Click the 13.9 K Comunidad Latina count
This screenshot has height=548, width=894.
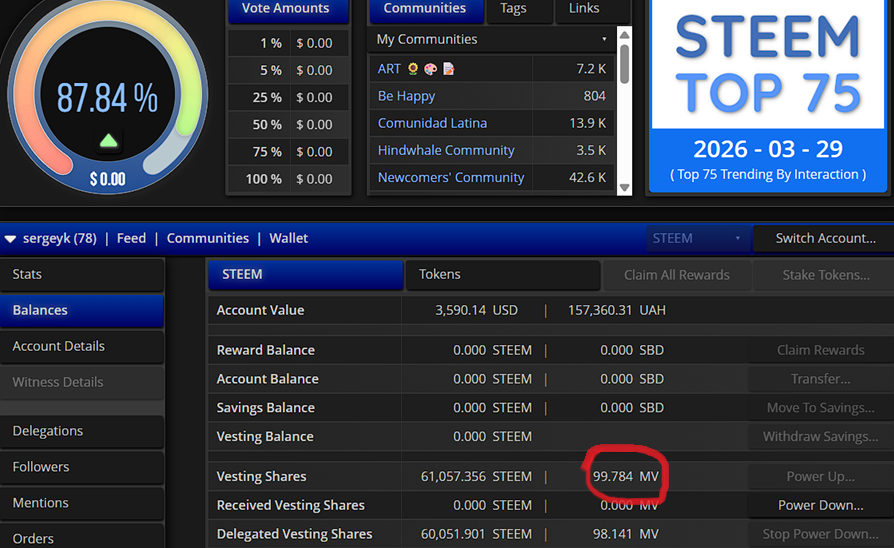[587, 123]
